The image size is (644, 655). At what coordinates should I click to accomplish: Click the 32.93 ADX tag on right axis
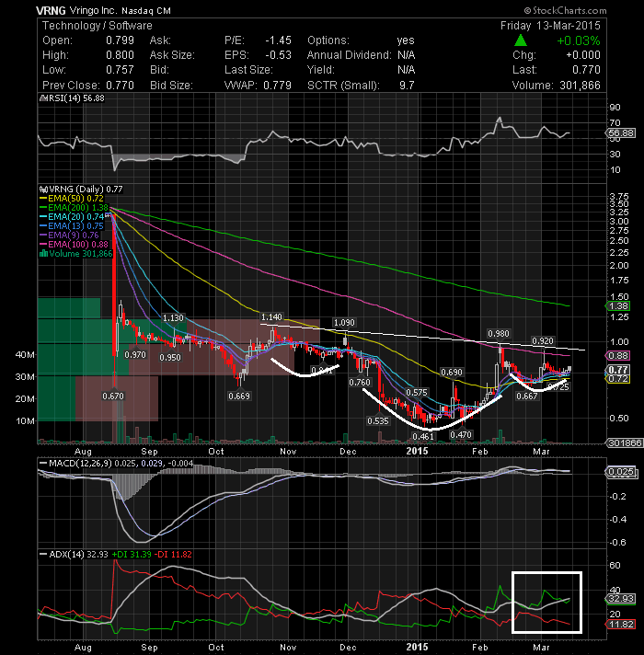point(621,599)
